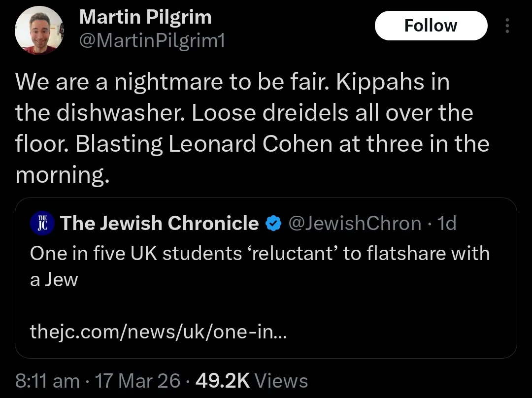Image resolution: width=532 pixels, height=398 pixels.
Task: Click the Views label
Action: [281, 381]
